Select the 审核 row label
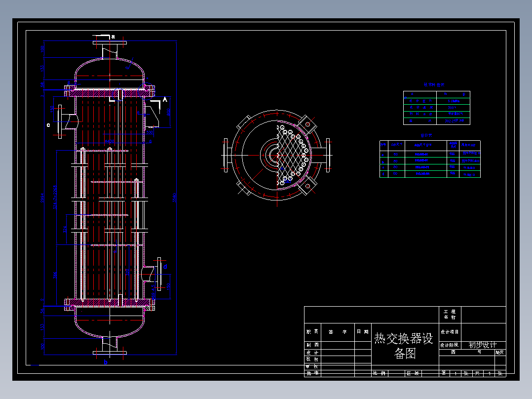 point(312,366)
